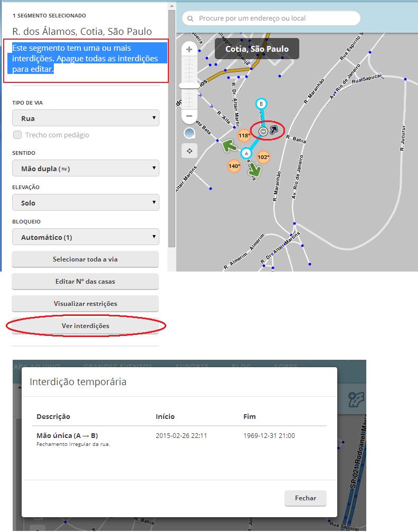Open the Elevação dropdown showing Solo
The image size is (418, 532).
[85, 202]
